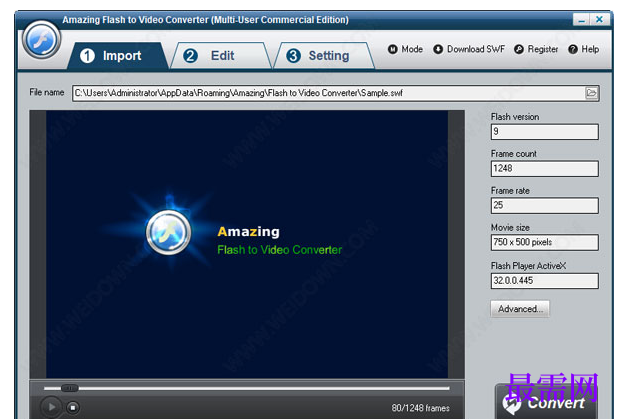
Task: Click the "Flash Player ActiveX" label
Action: coord(528,266)
